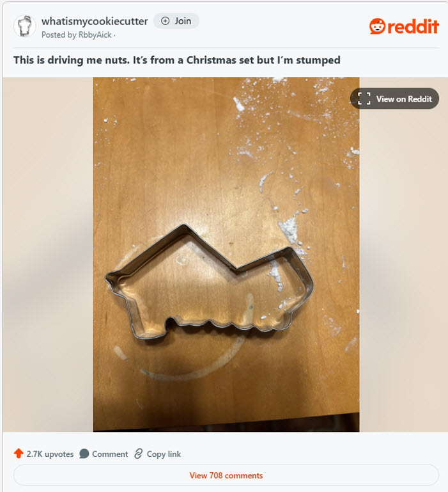Click the fullscreen brackets icon on View on Reddit

[x=364, y=99]
